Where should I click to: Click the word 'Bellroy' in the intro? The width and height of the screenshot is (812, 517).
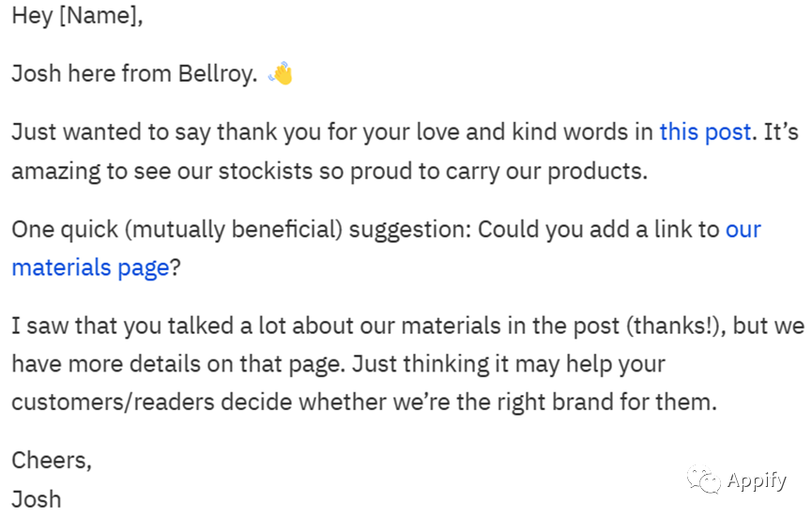[x=215, y=73]
